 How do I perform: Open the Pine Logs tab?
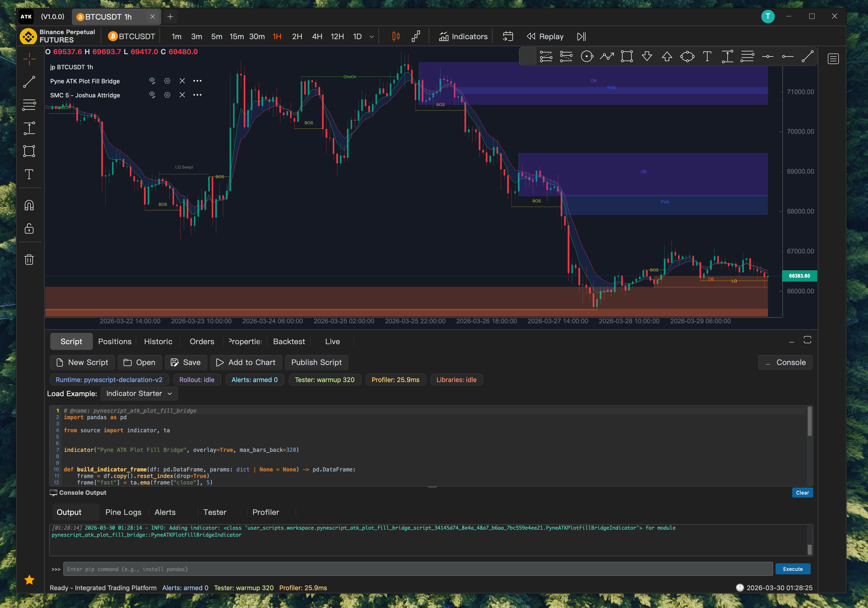point(123,512)
